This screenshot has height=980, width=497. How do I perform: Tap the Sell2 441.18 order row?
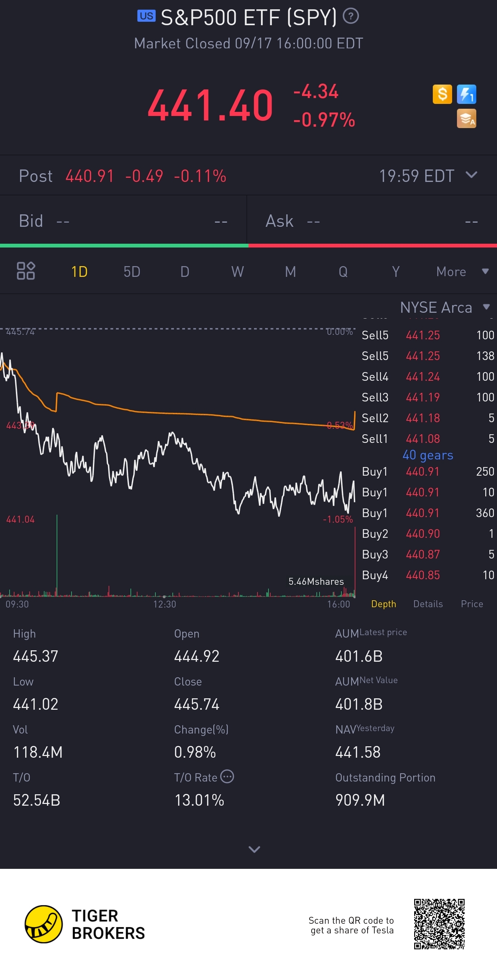428,418
